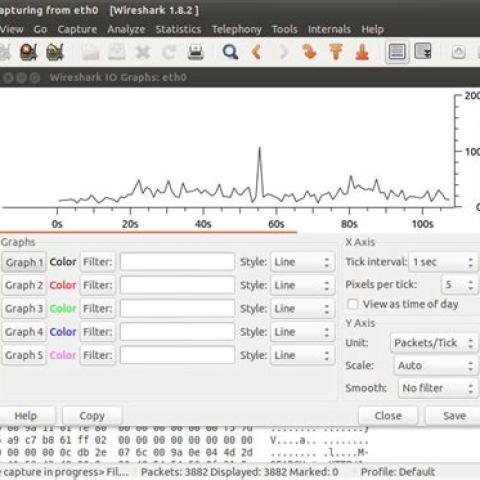This screenshot has width=480, height=480.
Task: Click Graph 3 Filter button
Action: point(98,309)
